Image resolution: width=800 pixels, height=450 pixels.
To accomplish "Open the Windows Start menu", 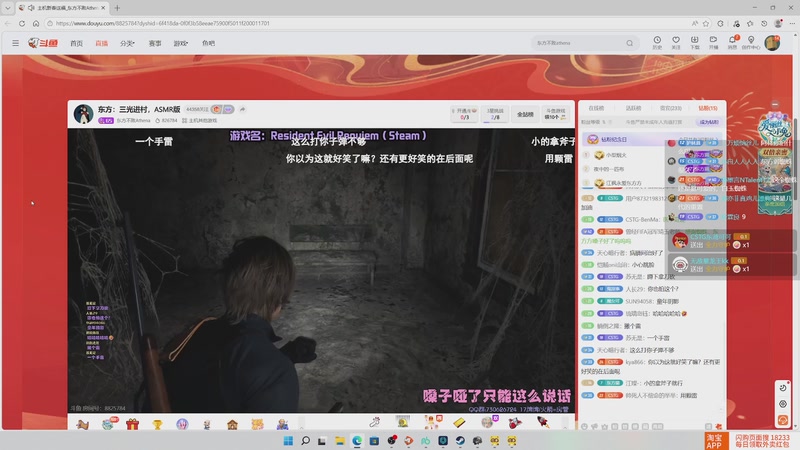I will pyautogui.click(x=288, y=441).
